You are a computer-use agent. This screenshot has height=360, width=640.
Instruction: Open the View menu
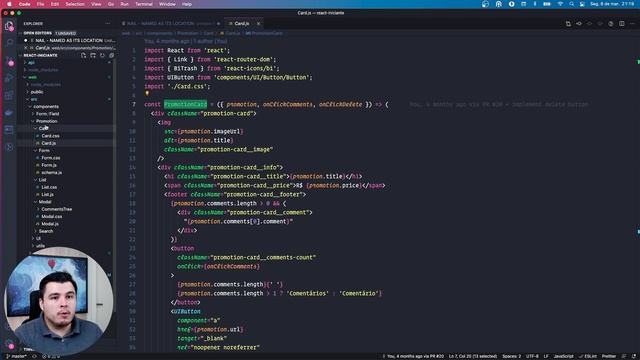click(x=96, y=4)
